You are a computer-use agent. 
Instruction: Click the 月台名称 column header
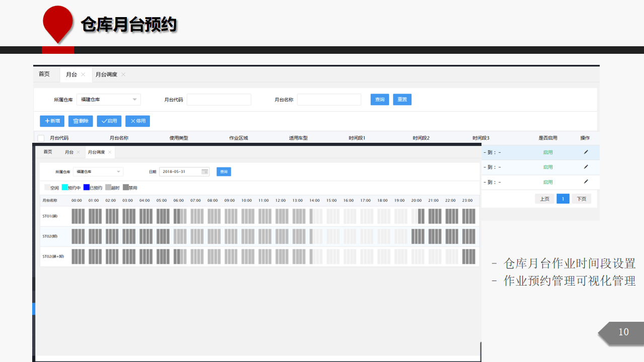point(119,138)
